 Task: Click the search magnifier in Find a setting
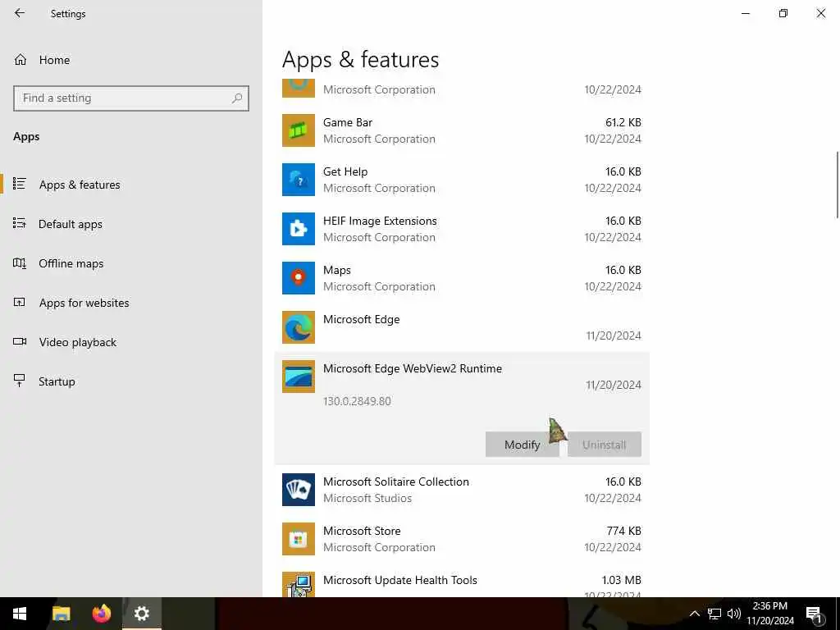(237, 98)
